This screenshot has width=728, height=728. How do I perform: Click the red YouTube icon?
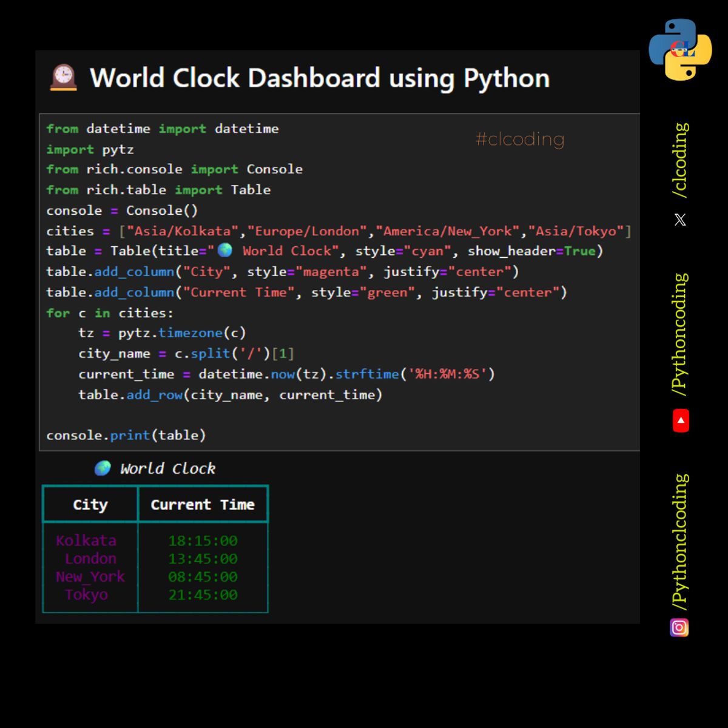click(681, 420)
